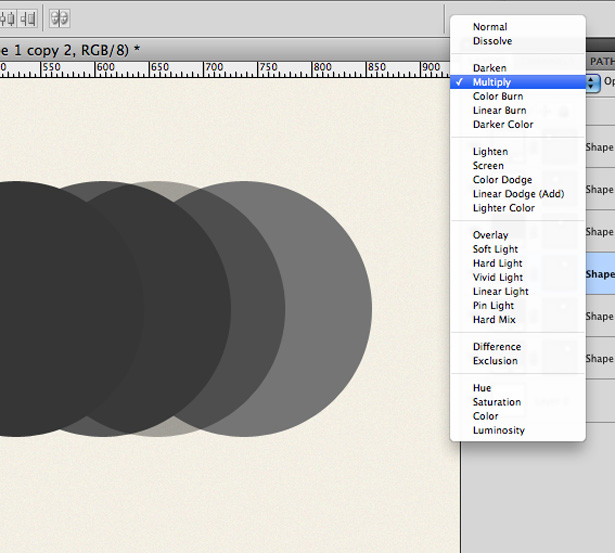Select the checked Multiply option

(x=491, y=82)
